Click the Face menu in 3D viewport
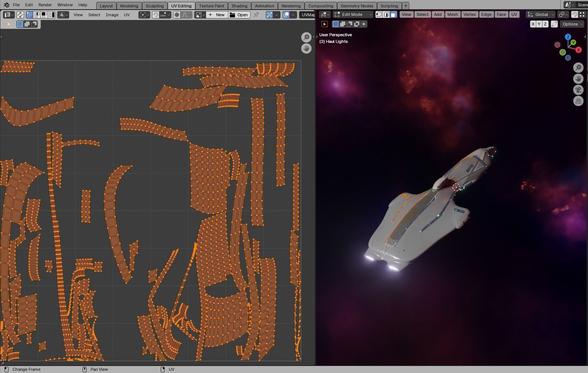The height and width of the screenshot is (373, 588). point(501,14)
